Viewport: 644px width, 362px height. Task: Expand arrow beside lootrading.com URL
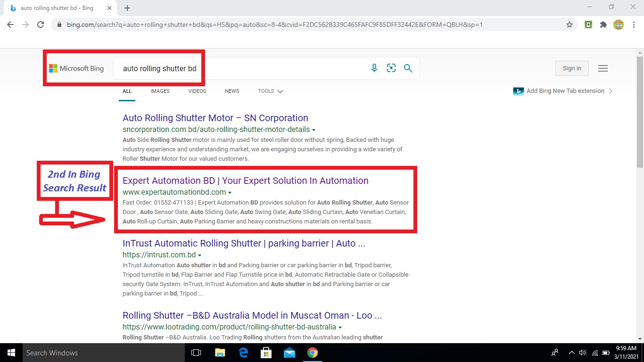coord(340,327)
